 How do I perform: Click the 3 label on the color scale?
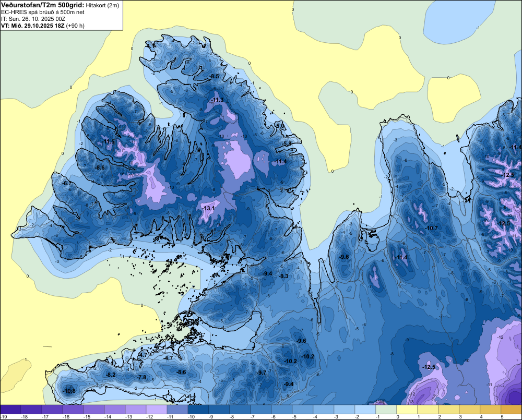[x=460, y=417]
